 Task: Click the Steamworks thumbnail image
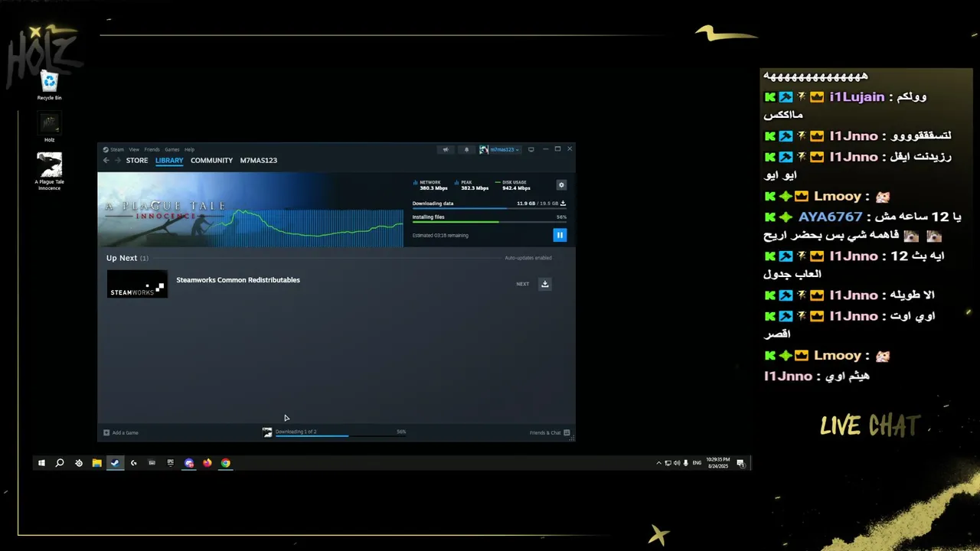coord(137,284)
